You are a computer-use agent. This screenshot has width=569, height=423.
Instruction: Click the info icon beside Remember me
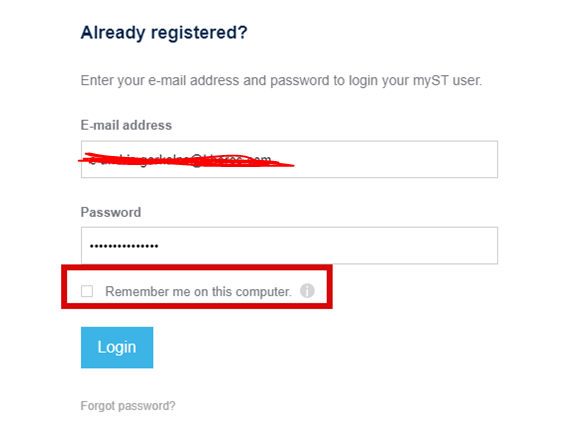307,291
